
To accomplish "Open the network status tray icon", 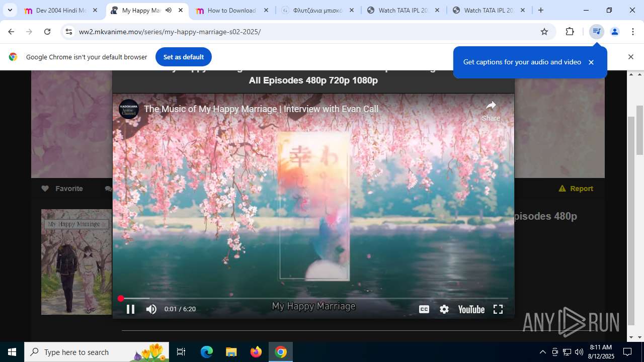I will click(567, 352).
